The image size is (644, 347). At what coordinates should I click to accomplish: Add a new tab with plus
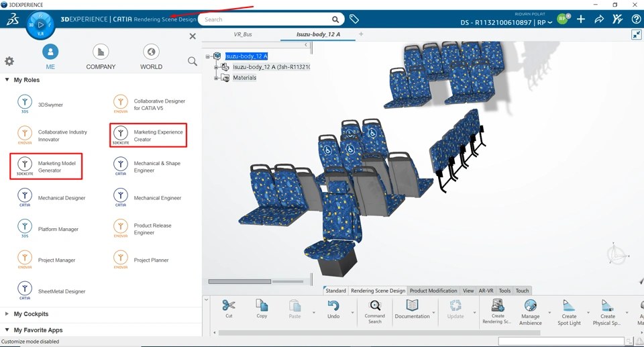361,34
